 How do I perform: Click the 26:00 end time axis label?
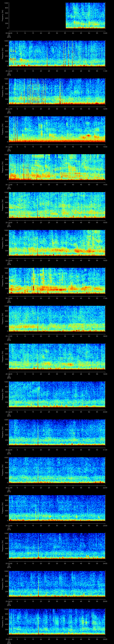(x=105, y=639)
